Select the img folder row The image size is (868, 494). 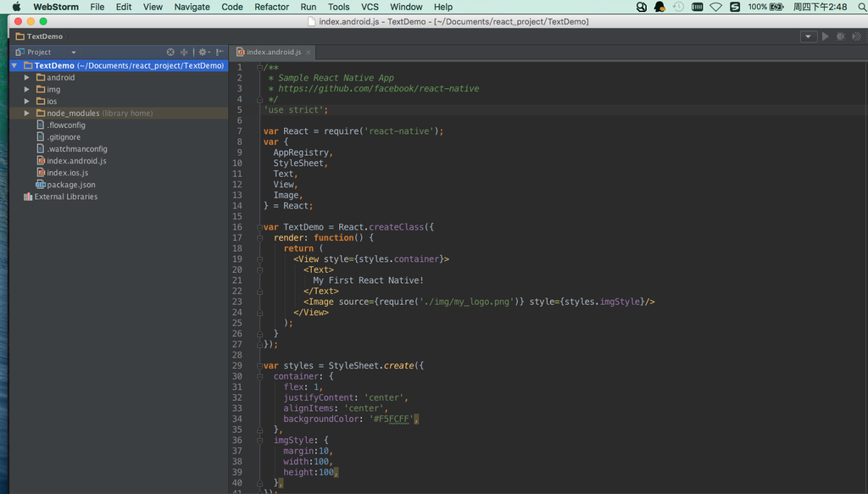pyautogui.click(x=119, y=89)
